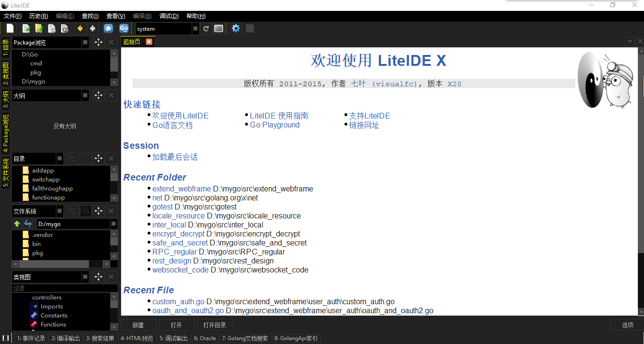Open the system environment dropdown
This screenshot has height=344, width=644.
195,29
